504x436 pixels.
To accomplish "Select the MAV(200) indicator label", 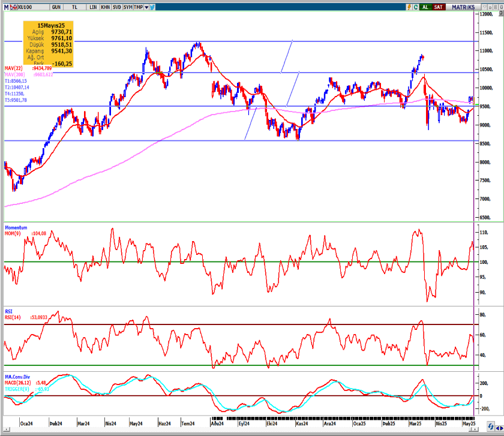I will [x=14, y=74].
